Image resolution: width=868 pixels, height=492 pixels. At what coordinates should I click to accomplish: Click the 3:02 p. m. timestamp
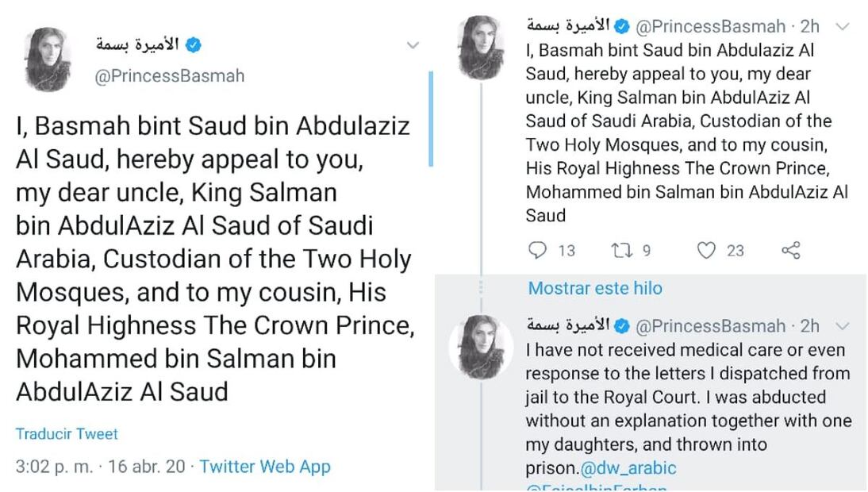point(53,467)
